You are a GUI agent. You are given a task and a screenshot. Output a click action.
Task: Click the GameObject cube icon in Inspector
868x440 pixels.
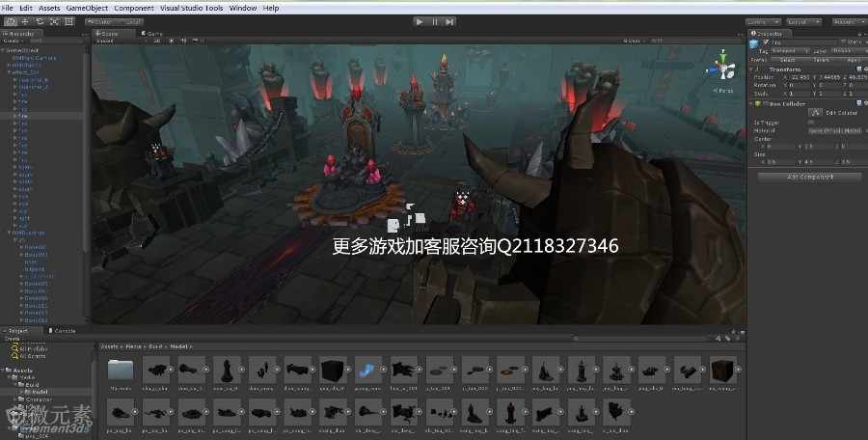point(755,43)
